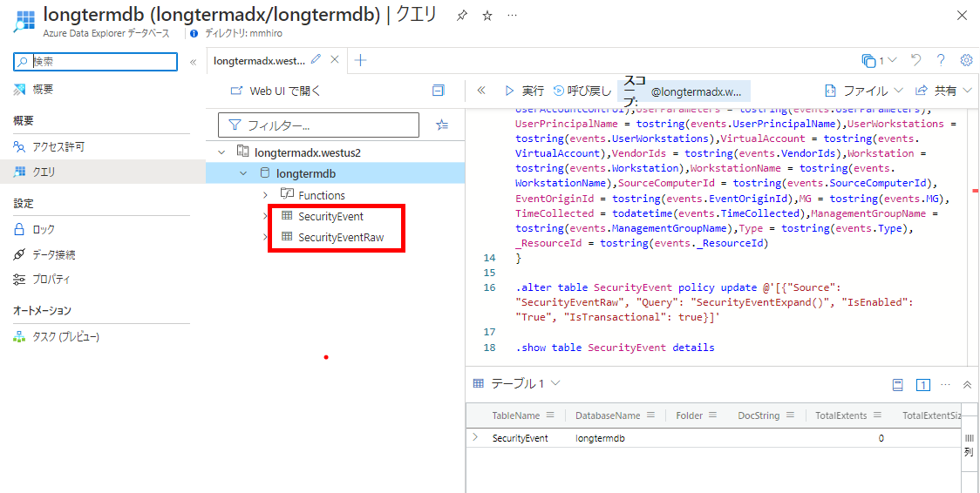Viewport: 980px width, 493px height.
Task: Open TableName column menu icon
Action: (551, 415)
